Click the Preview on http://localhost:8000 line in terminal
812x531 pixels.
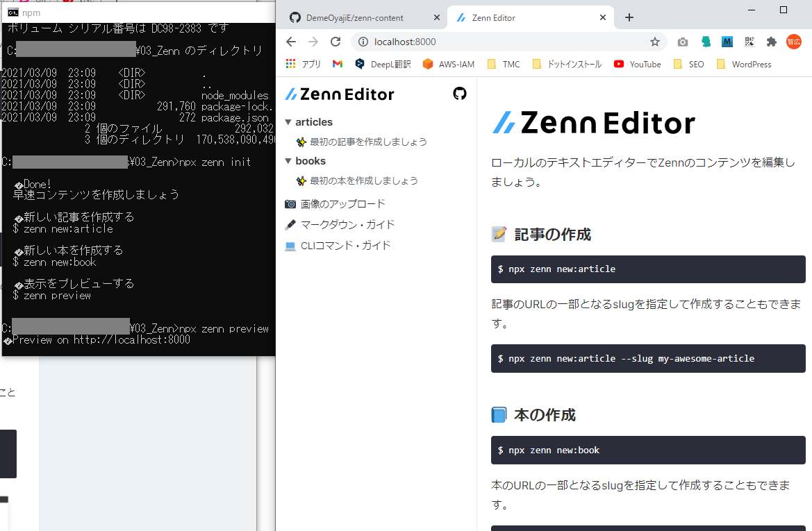click(97, 340)
